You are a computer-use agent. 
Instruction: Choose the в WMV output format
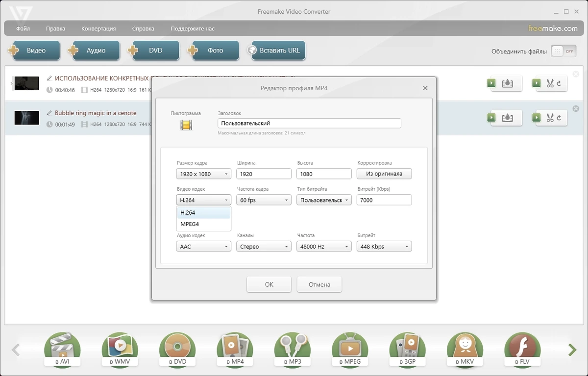coord(120,351)
